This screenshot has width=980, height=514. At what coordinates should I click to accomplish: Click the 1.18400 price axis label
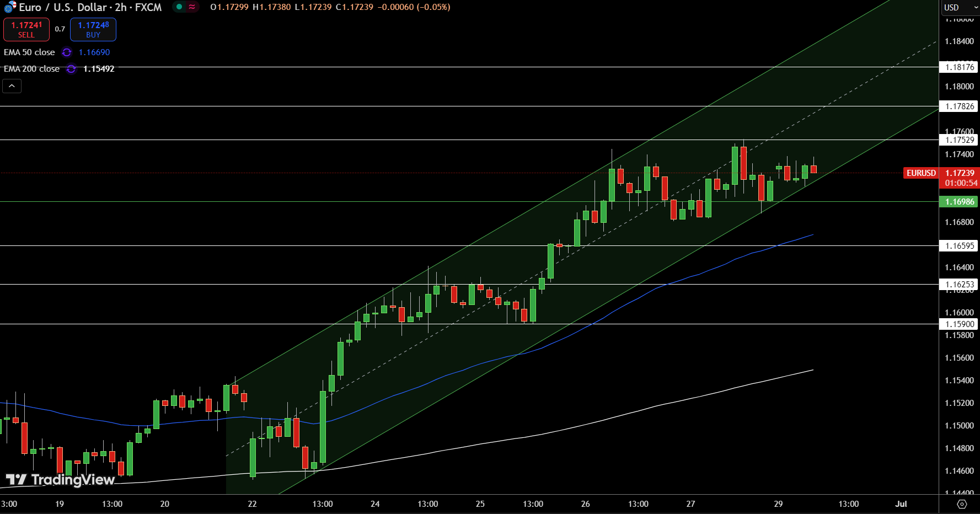click(x=959, y=41)
